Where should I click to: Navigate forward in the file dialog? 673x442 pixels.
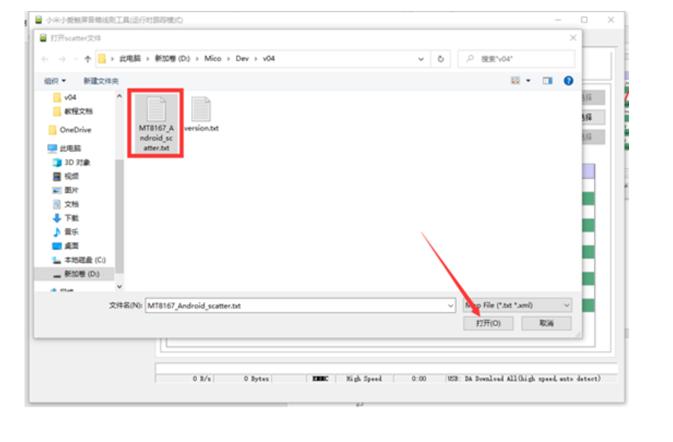(x=62, y=59)
